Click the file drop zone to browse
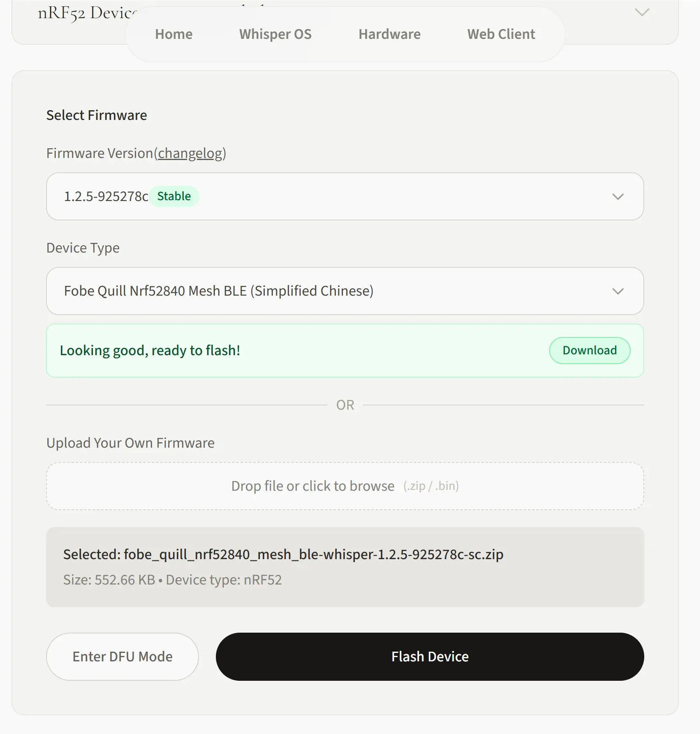Screen dimensions: 700x734 point(345,486)
